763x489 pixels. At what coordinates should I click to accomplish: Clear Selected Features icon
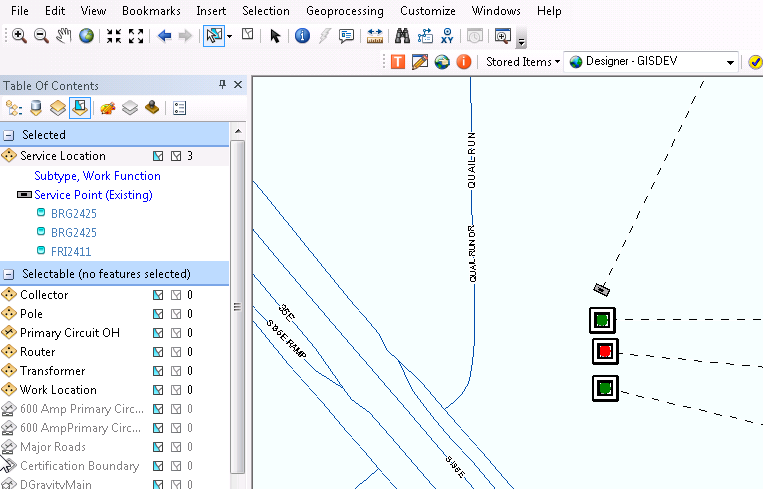coord(248,35)
